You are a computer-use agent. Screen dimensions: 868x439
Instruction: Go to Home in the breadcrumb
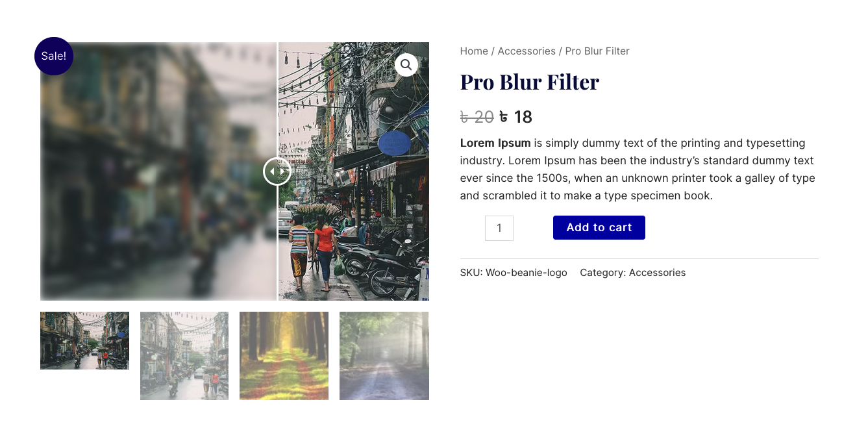point(474,51)
